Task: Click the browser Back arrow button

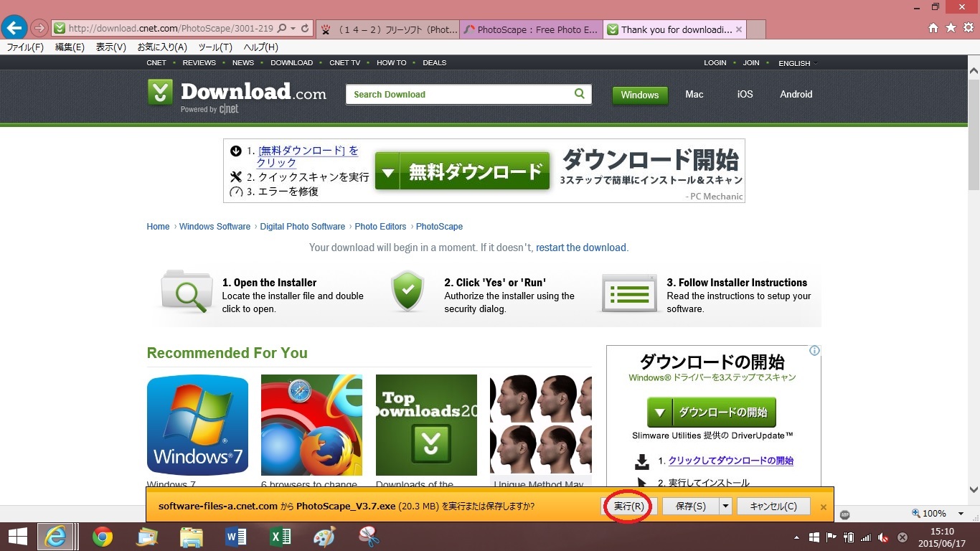Action: tap(14, 28)
